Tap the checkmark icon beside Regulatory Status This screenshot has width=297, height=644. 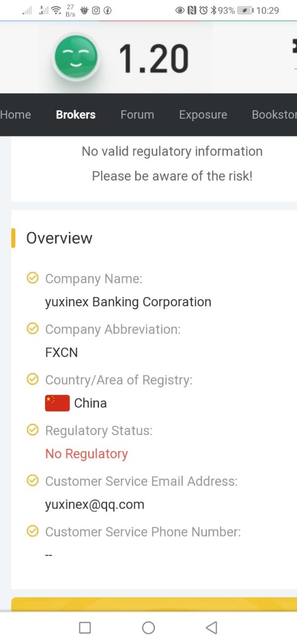pyautogui.click(x=32, y=430)
